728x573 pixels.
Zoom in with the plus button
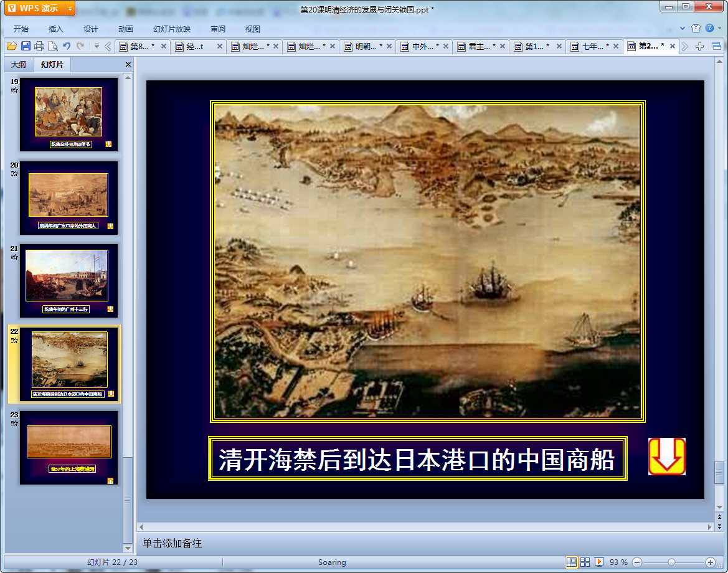tap(710, 562)
